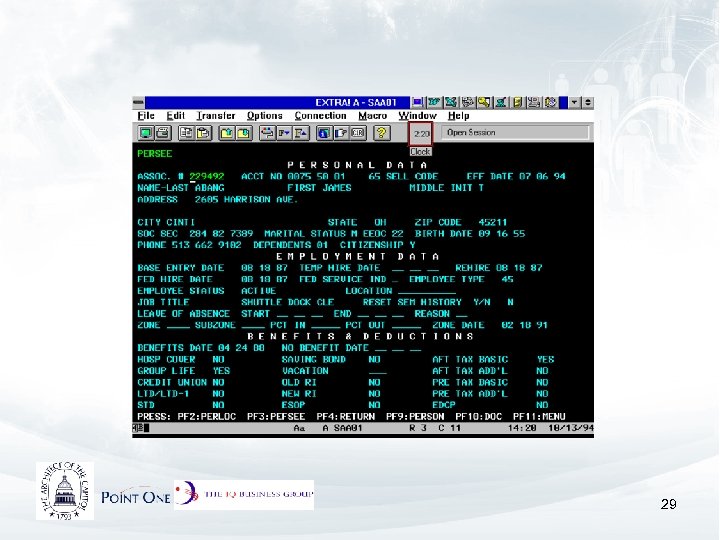Viewport: 720px width, 540px height.
Task: Click the Copy documents toolbar icon
Action: [186, 133]
